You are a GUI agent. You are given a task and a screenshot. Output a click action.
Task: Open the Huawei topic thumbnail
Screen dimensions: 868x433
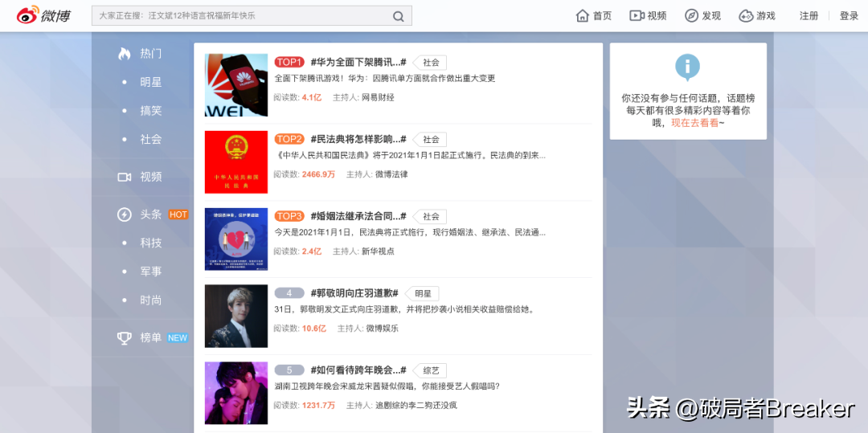point(235,85)
